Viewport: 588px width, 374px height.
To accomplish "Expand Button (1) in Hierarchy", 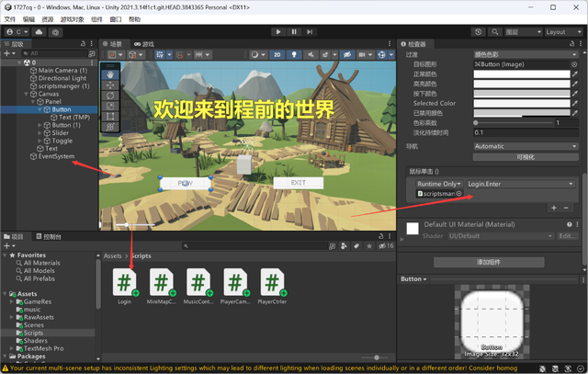I will click(x=40, y=125).
